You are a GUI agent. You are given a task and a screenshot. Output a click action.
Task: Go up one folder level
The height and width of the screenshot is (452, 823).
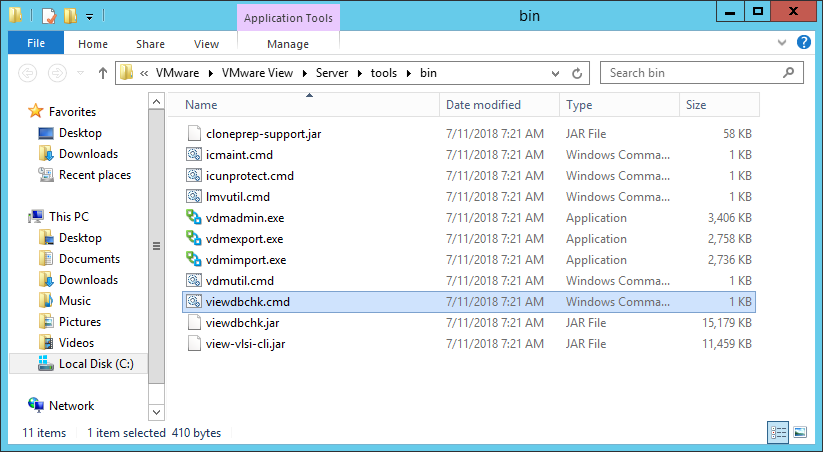103,73
